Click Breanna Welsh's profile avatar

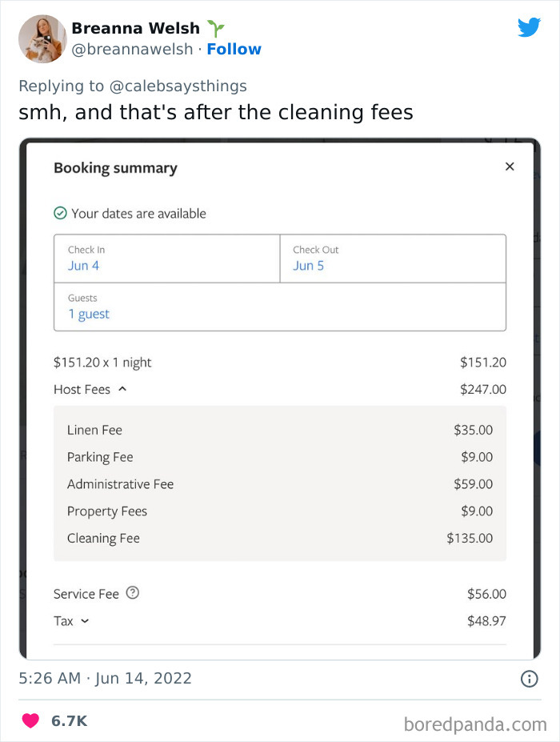point(42,38)
